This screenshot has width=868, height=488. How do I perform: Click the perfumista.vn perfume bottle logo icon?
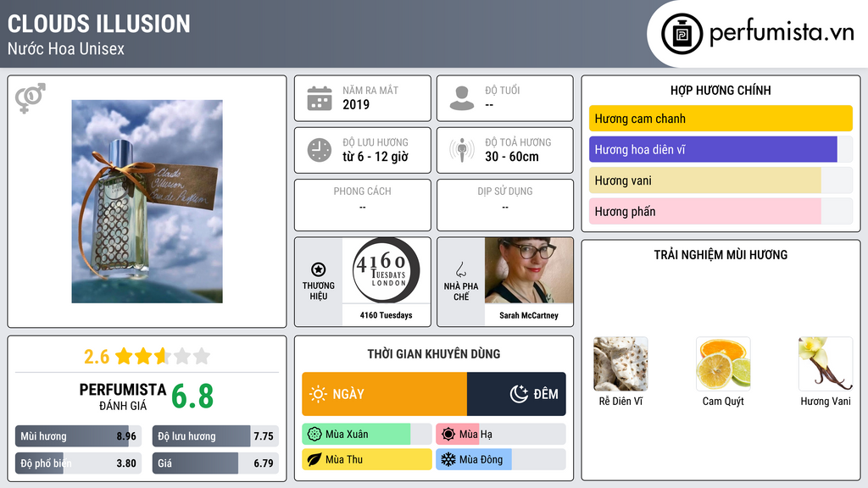(x=682, y=34)
